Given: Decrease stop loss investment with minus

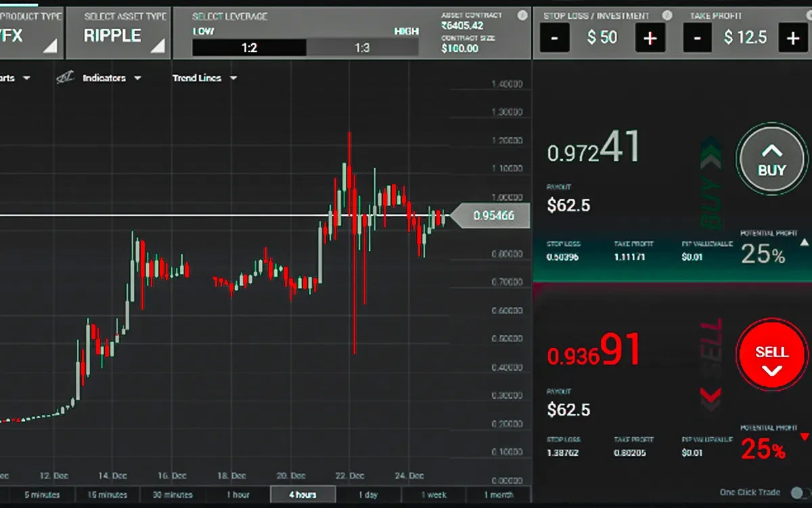Looking at the screenshot, I should coord(554,38).
